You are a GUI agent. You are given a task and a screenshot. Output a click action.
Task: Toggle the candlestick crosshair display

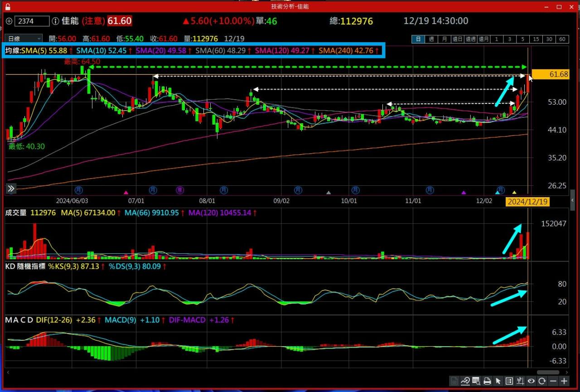point(520,381)
